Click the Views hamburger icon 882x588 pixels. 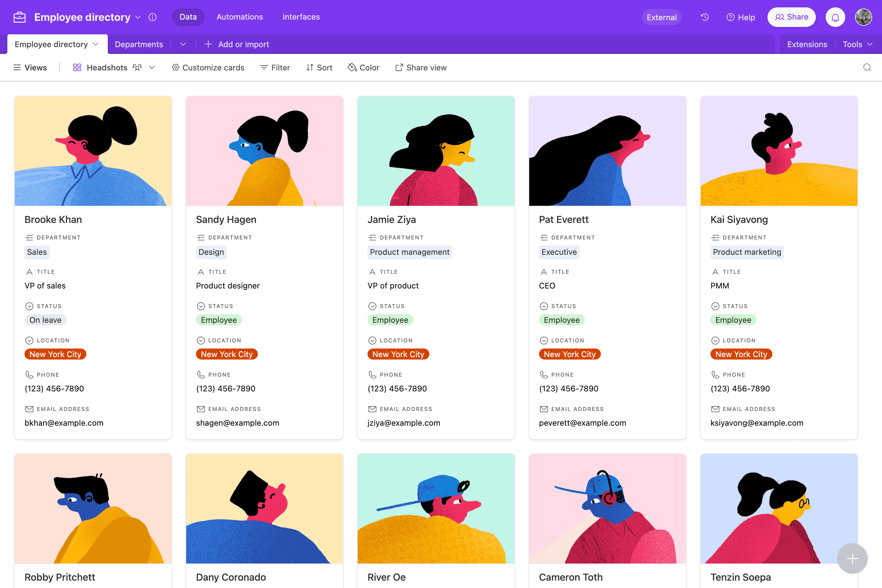pyautogui.click(x=17, y=67)
